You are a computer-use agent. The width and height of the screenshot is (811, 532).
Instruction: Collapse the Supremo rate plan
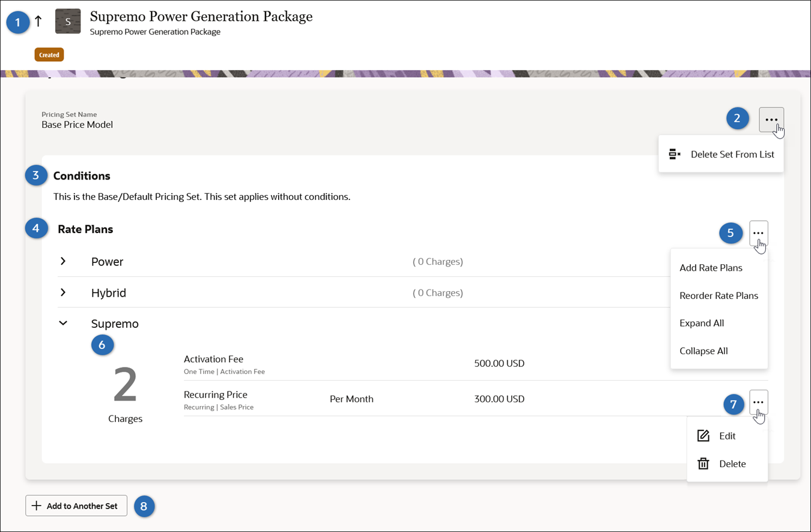(62, 323)
